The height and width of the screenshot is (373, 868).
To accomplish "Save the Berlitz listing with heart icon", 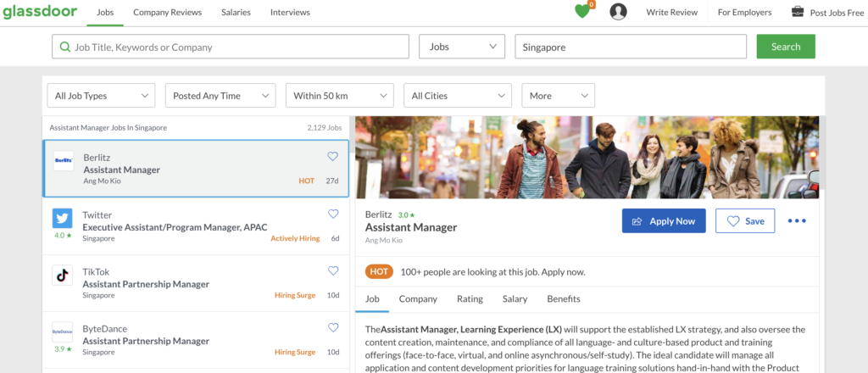I will [x=332, y=157].
